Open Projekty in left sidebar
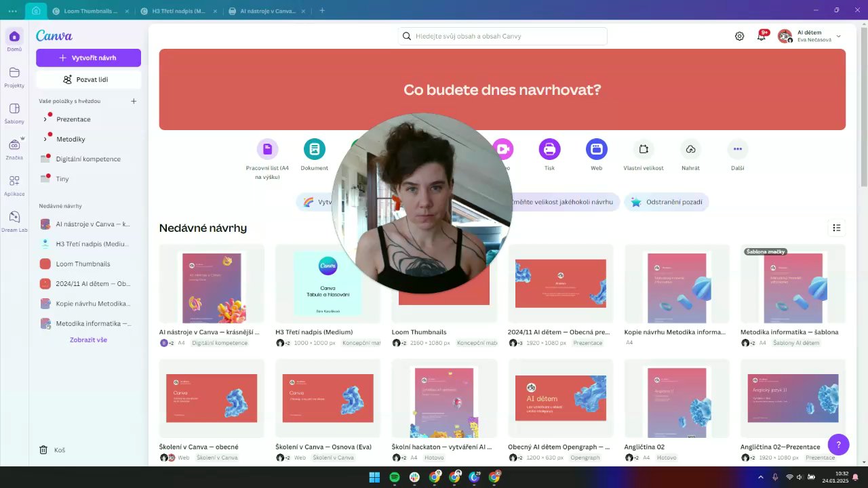Image resolution: width=868 pixels, height=488 pixels. click(x=14, y=77)
